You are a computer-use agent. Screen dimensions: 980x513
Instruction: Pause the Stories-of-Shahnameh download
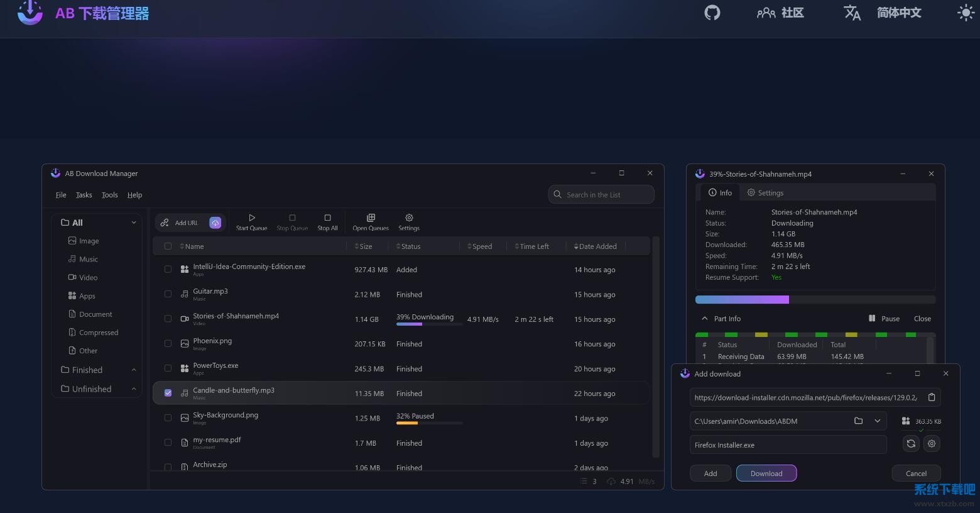click(x=884, y=319)
